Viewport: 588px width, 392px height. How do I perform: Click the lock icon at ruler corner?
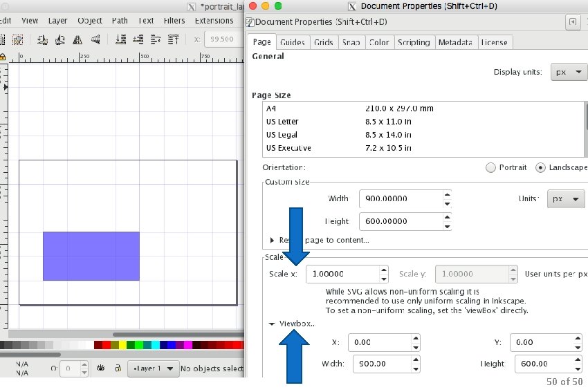pos(3,57)
